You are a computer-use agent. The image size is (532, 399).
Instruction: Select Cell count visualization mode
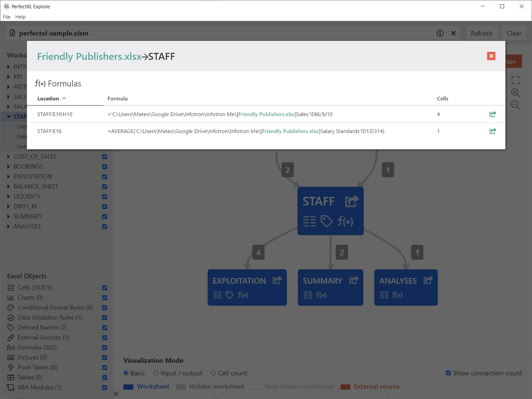(x=213, y=373)
